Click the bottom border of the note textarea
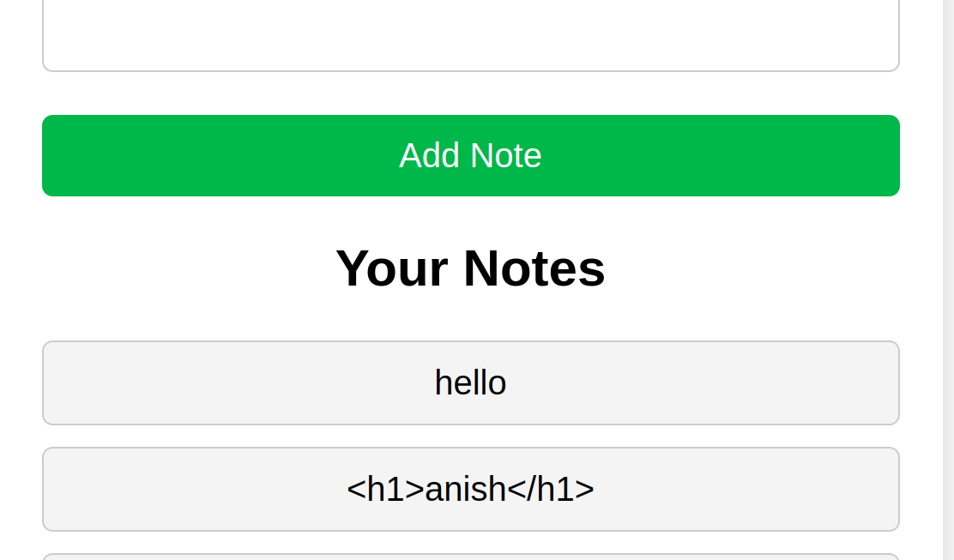The height and width of the screenshot is (560, 954). point(470,70)
